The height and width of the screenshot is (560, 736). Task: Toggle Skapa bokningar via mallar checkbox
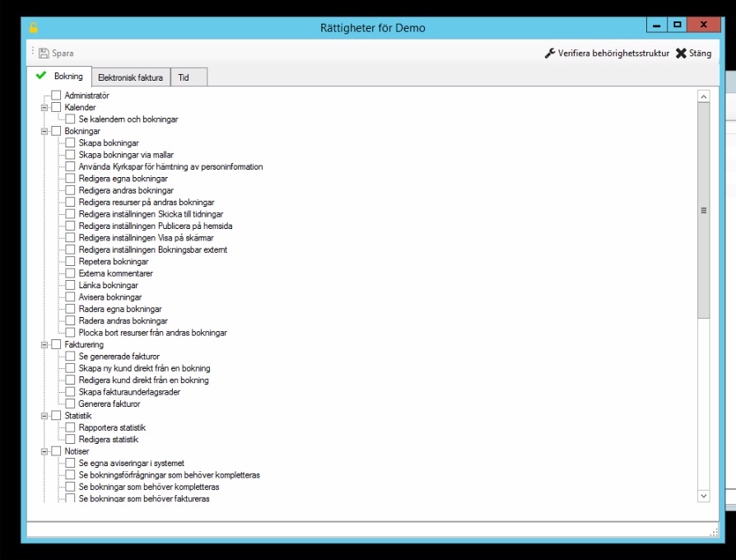pyautogui.click(x=70, y=155)
